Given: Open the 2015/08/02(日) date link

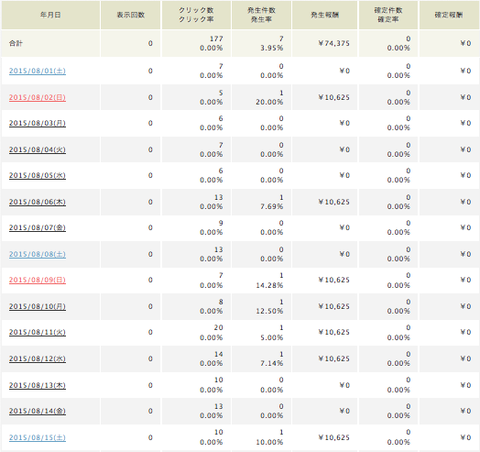Looking at the screenshot, I should [x=37, y=97].
